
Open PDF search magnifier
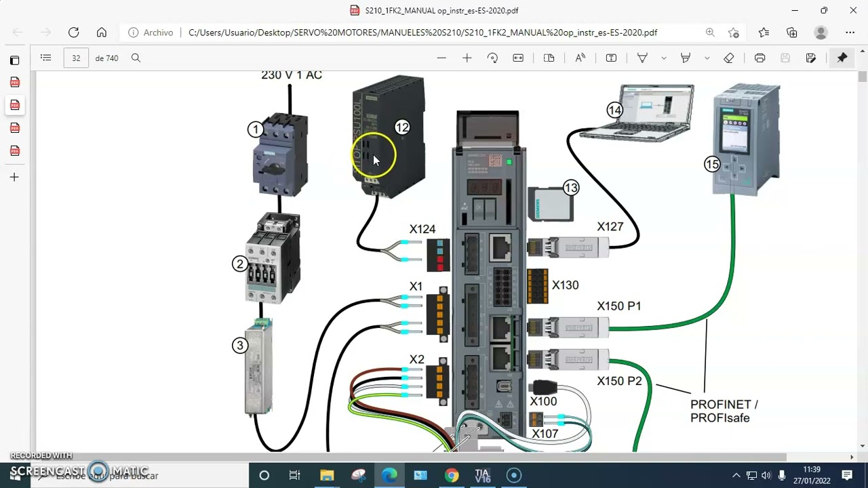point(136,58)
